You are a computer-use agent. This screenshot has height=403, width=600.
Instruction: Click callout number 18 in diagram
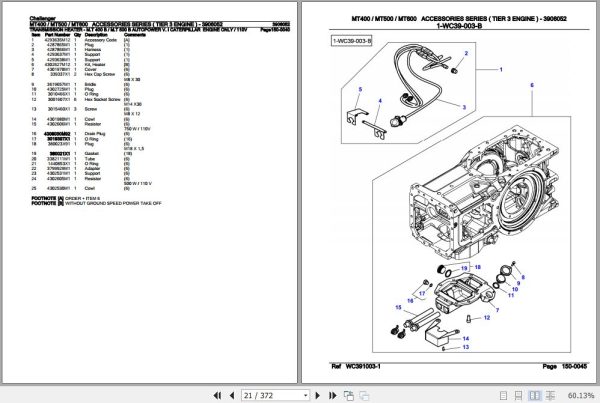click(x=478, y=267)
